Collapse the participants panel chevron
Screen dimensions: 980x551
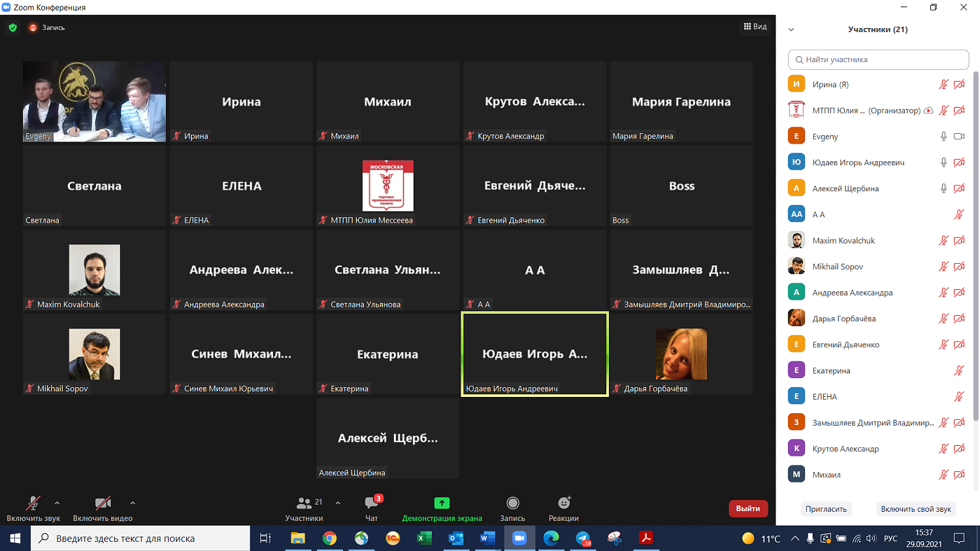pyautogui.click(x=791, y=29)
